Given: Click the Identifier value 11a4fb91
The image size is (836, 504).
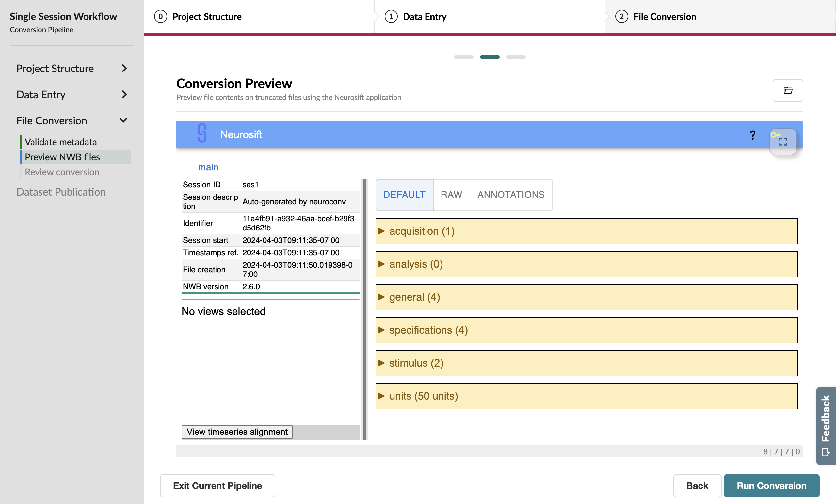Looking at the screenshot, I should 298,223.
